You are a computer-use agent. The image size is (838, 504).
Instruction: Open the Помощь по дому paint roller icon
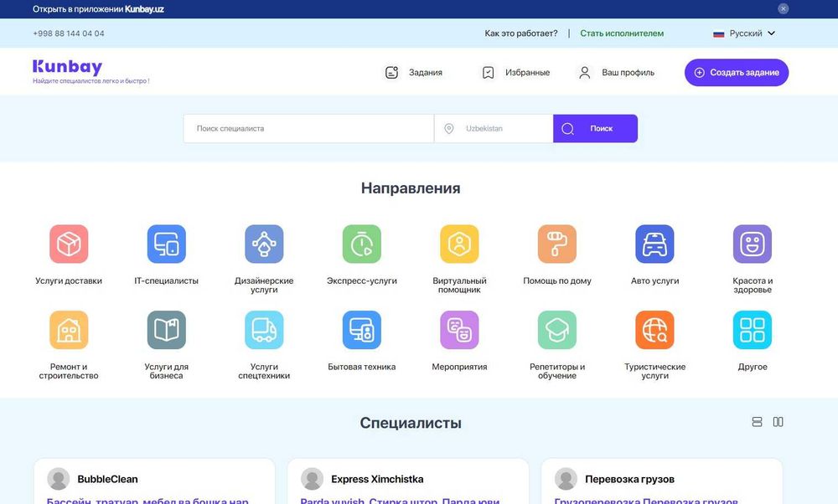(x=557, y=244)
